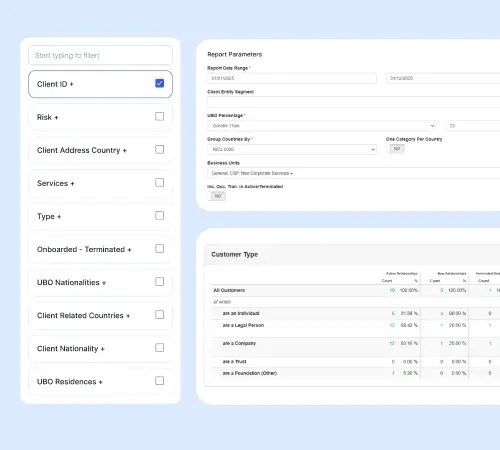Viewport: 500px width, 450px height.
Task: Expand Client Address Country + item
Action: 100,150
